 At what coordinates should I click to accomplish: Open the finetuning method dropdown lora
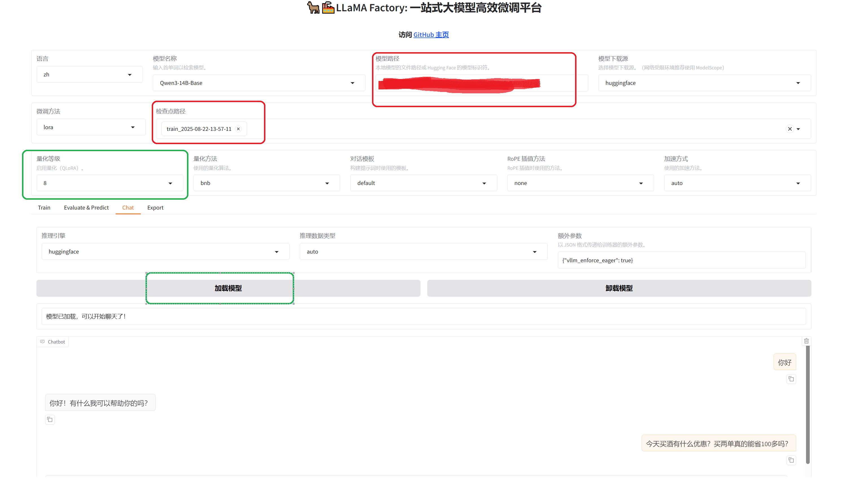coord(91,127)
